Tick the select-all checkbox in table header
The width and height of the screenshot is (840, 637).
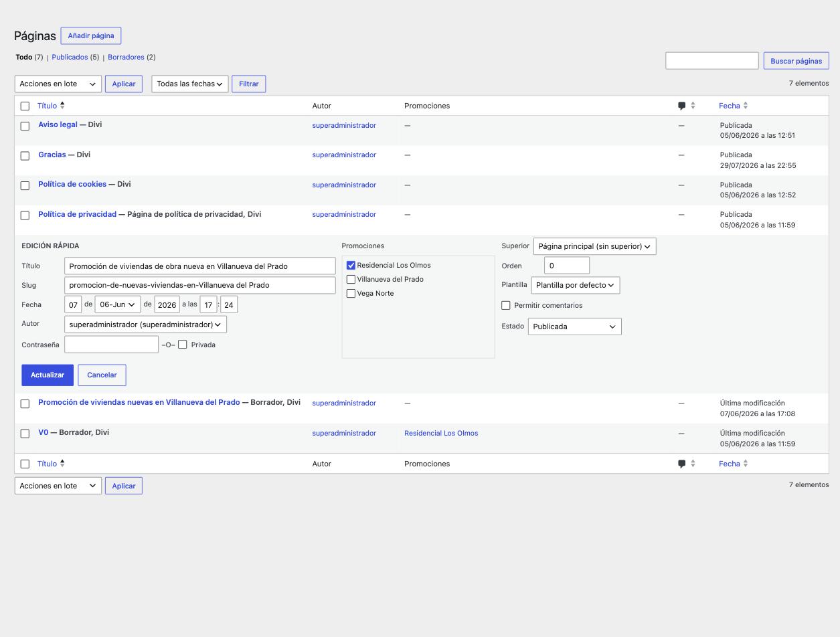(x=25, y=106)
